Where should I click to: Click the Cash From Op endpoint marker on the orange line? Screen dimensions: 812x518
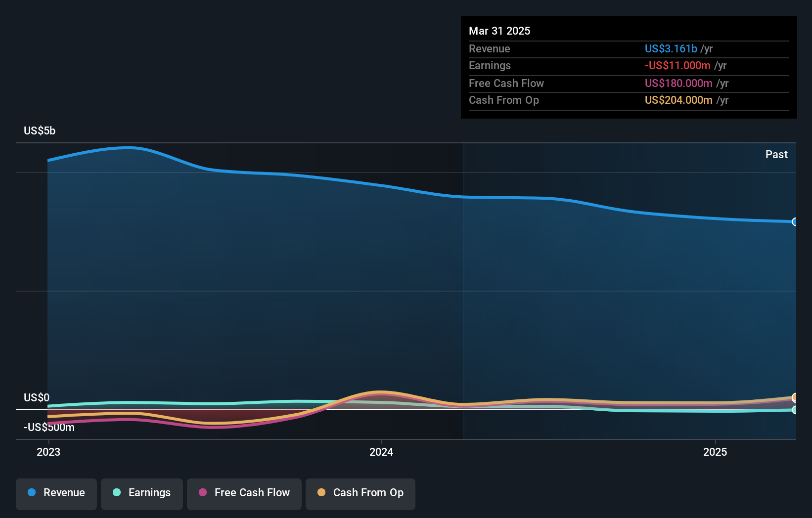[795, 397]
